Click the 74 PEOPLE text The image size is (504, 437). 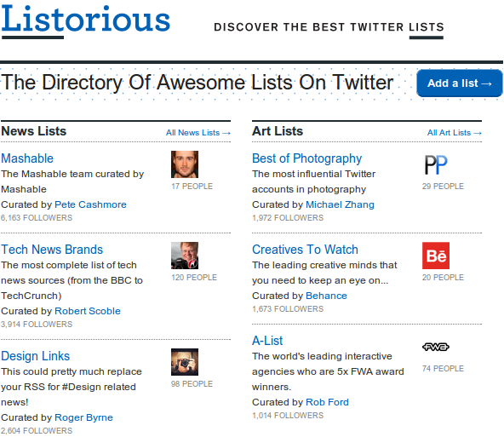tap(443, 368)
